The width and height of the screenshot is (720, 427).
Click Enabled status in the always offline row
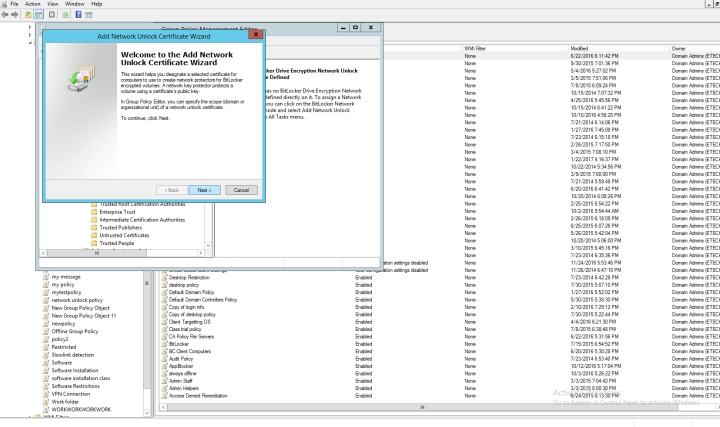(x=363, y=373)
